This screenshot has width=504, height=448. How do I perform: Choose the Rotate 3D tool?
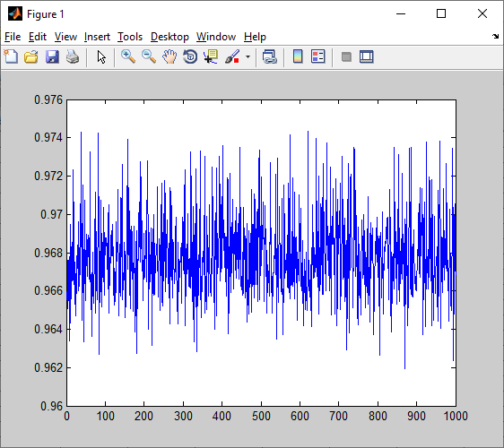[190, 56]
